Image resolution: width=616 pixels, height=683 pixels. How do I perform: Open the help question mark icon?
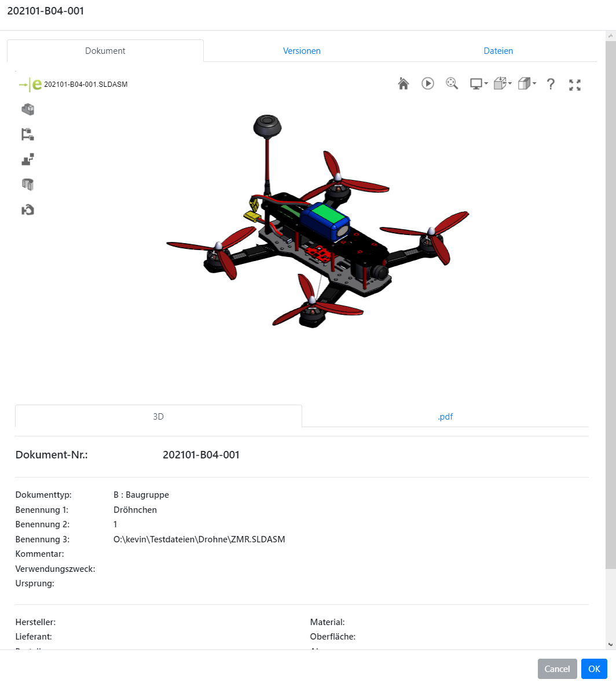coord(551,85)
